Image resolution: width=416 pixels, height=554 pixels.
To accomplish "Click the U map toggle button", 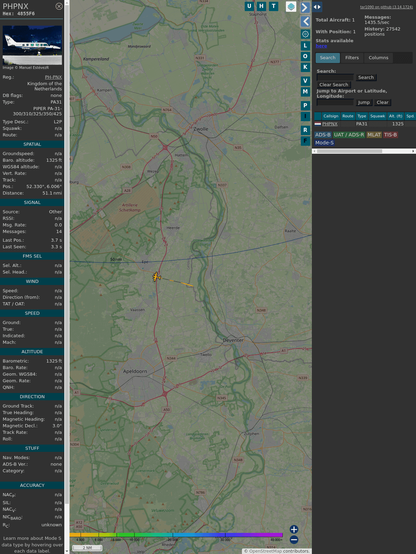I will point(249,6).
